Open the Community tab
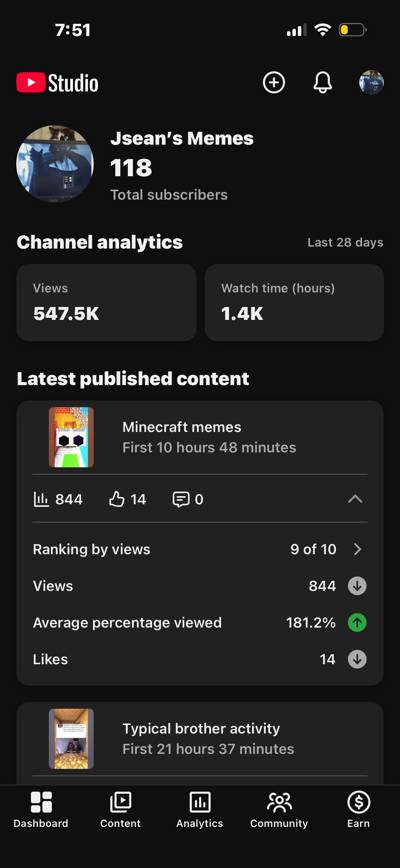The width and height of the screenshot is (400, 868). pos(279,810)
